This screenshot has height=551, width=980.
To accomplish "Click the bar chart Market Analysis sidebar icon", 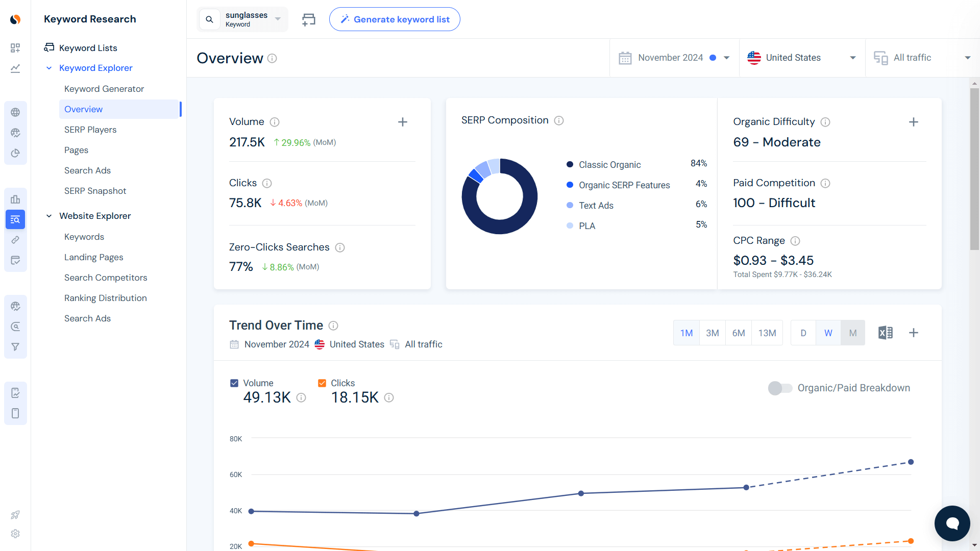I will pos(15,199).
